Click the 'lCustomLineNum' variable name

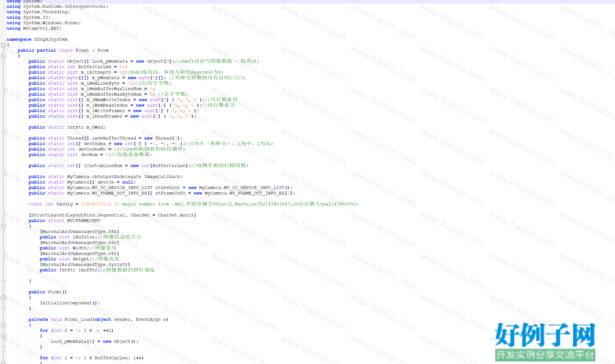point(103,166)
